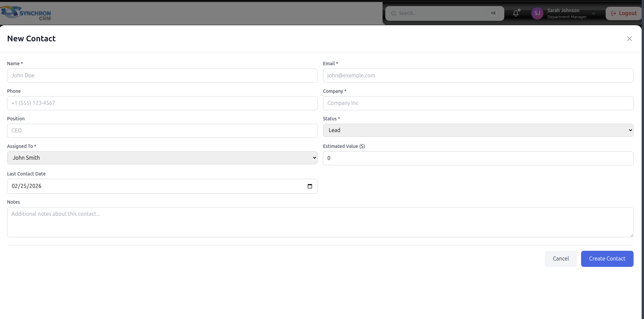Screen dimensions: 644x319
Task: Click the Company input field
Action: tap(478, 103)
